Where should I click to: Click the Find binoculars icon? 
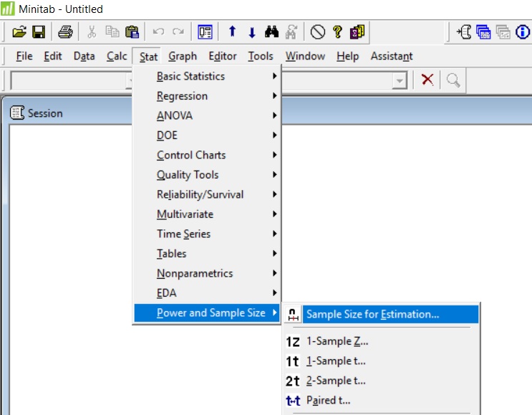coord(272,32)
